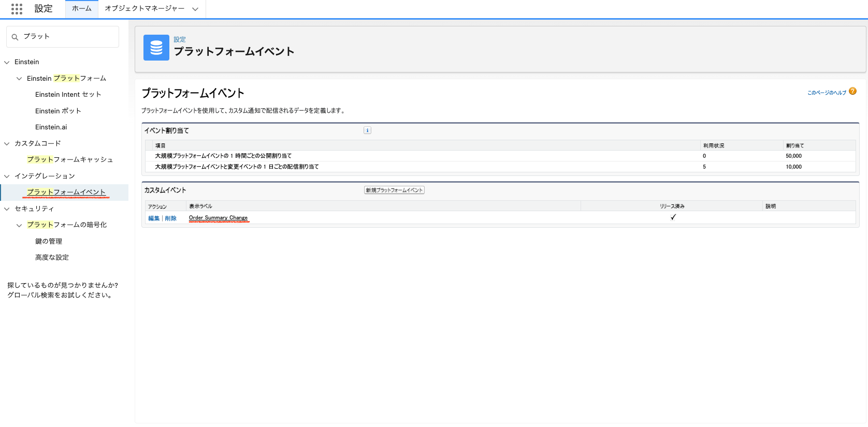Switch to the オブジェクトマネージャー tab
The image size is (868, 427).
pos(144,9)
